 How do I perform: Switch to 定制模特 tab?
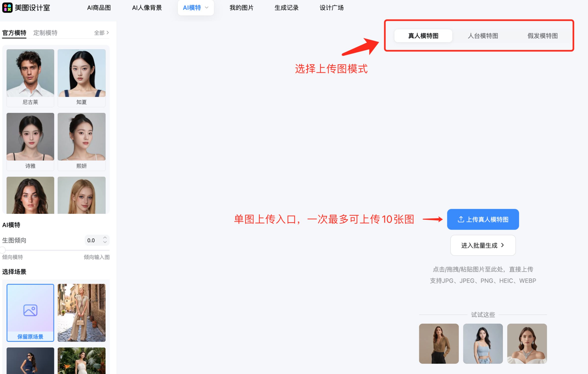coord(45,33)
